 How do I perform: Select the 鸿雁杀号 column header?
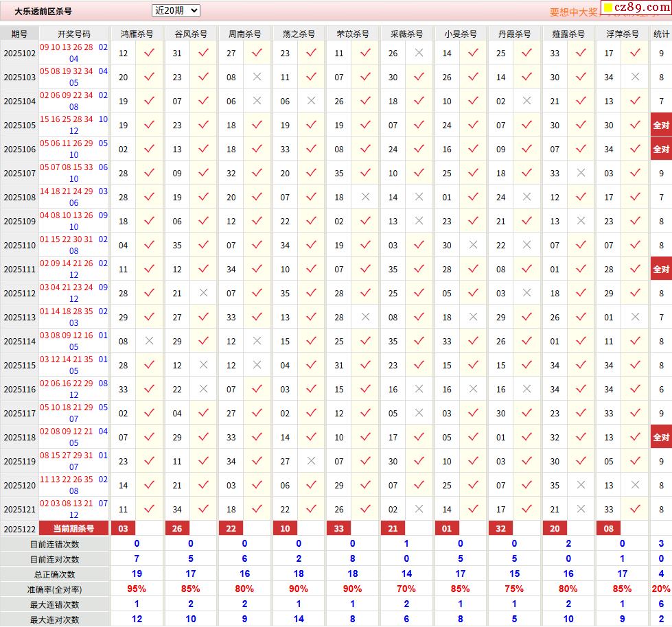(x=137, y=34)
